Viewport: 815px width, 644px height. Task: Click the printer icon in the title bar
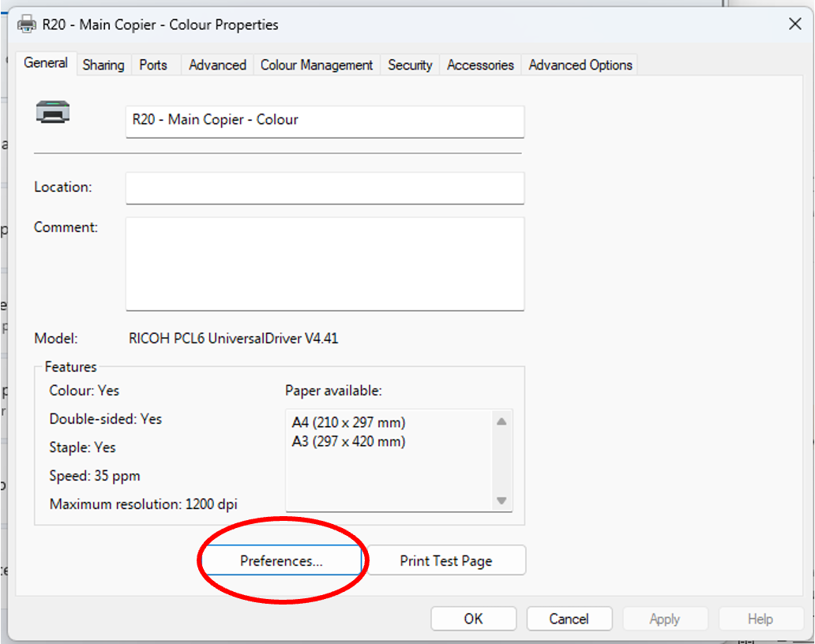click(x=26, y=24)
